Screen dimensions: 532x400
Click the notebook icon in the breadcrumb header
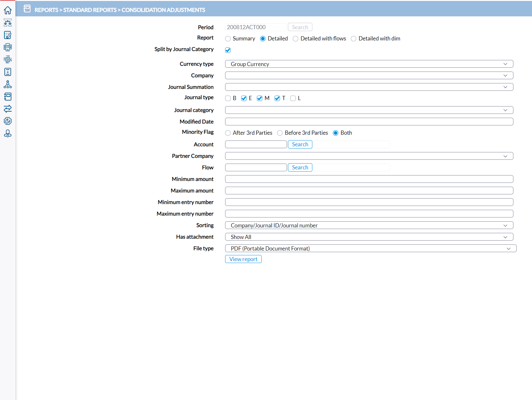click(x=27, y=9)
